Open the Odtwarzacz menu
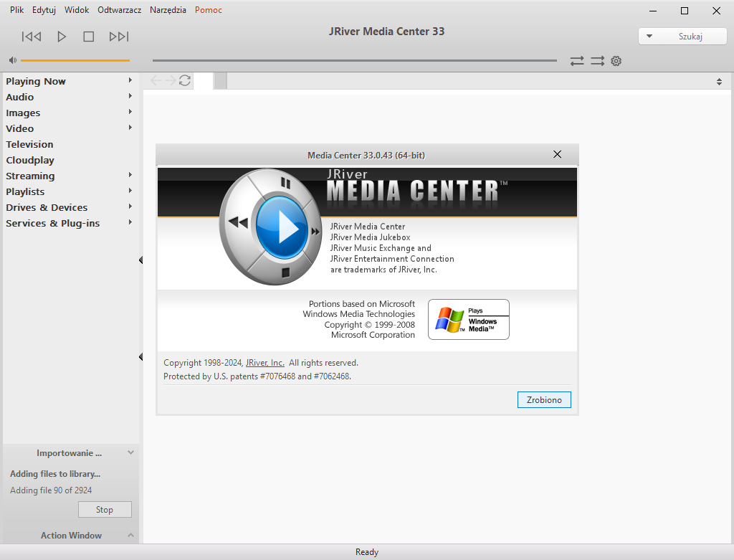Image resolution: width=734 pixels, height=560 pixels. pos(120,10)
